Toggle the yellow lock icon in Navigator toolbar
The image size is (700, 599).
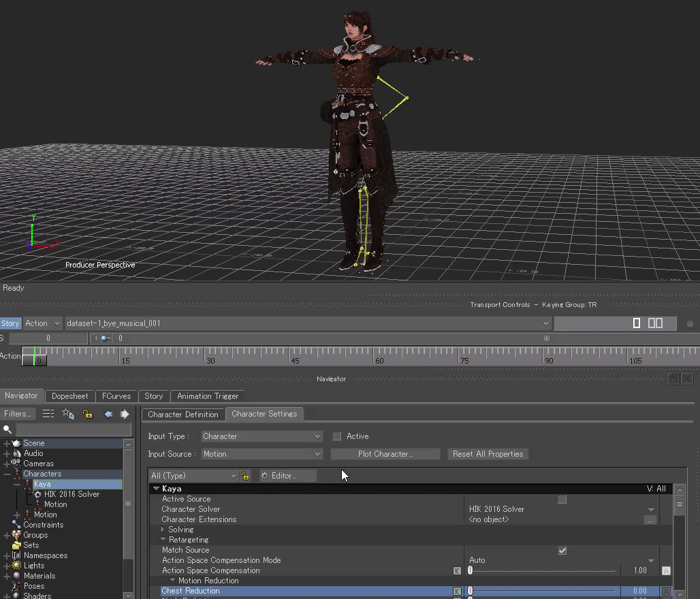tap(87, 414)
